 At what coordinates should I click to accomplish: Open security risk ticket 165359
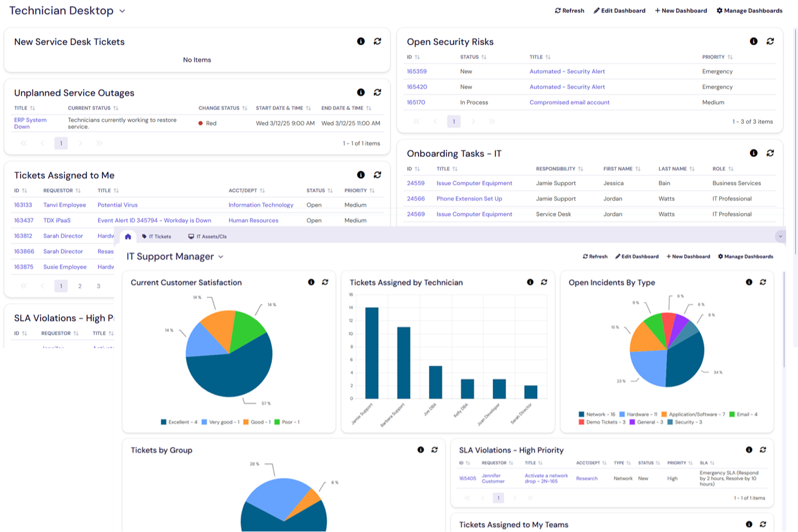pos(417,71)
